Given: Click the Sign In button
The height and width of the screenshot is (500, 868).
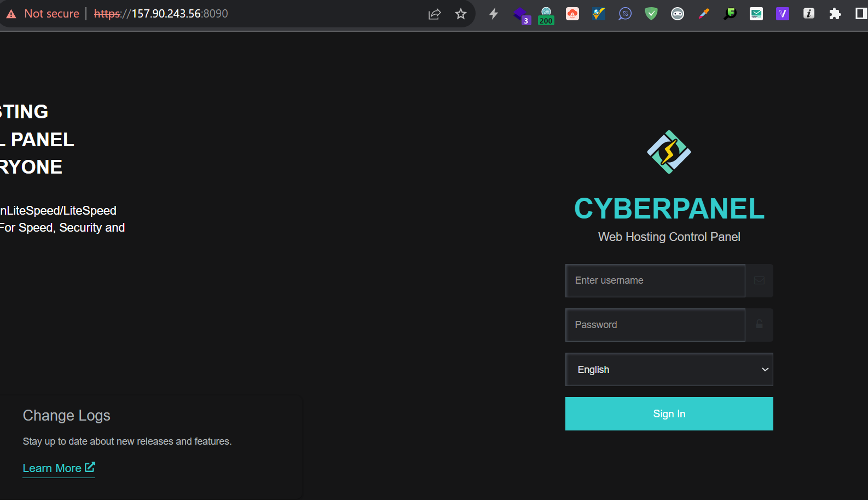Looking at the screenshot, I should [x=669, y=414].
